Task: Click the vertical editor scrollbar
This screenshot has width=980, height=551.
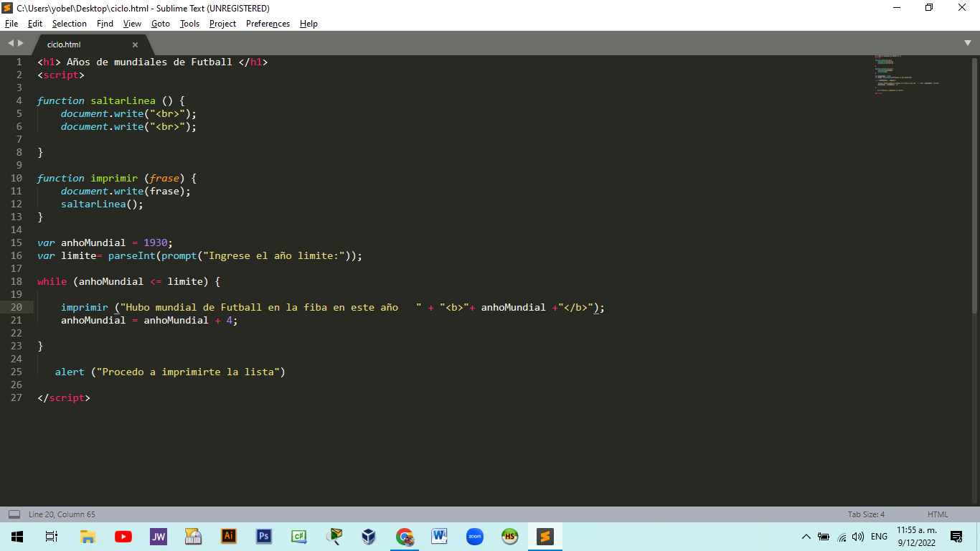Action: pyautogui.click(x=974, y=185)
